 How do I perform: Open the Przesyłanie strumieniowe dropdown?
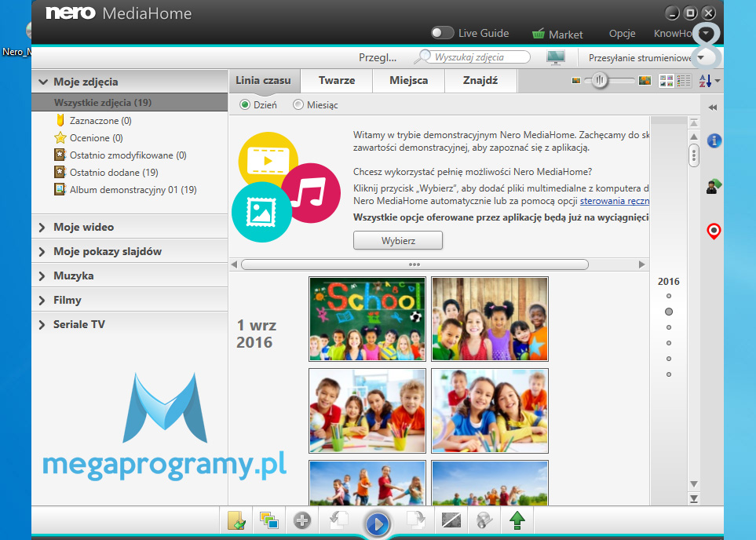coord(700,58)
